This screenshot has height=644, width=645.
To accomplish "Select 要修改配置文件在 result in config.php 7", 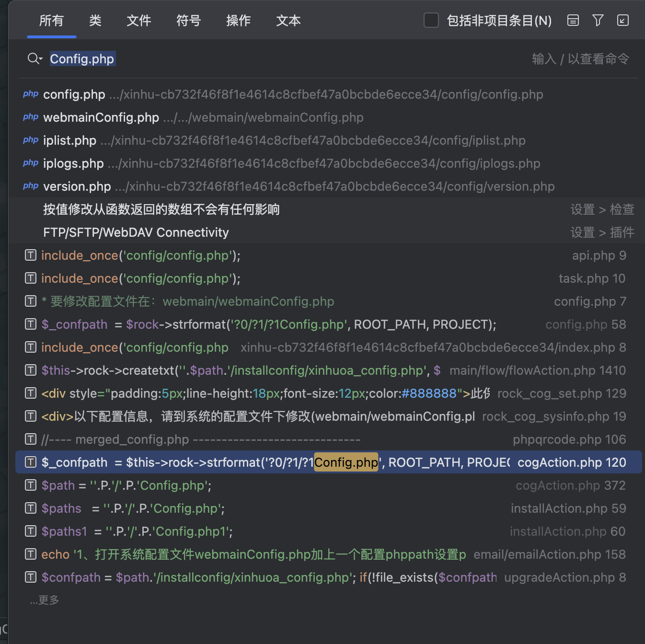I will [329, 301].
